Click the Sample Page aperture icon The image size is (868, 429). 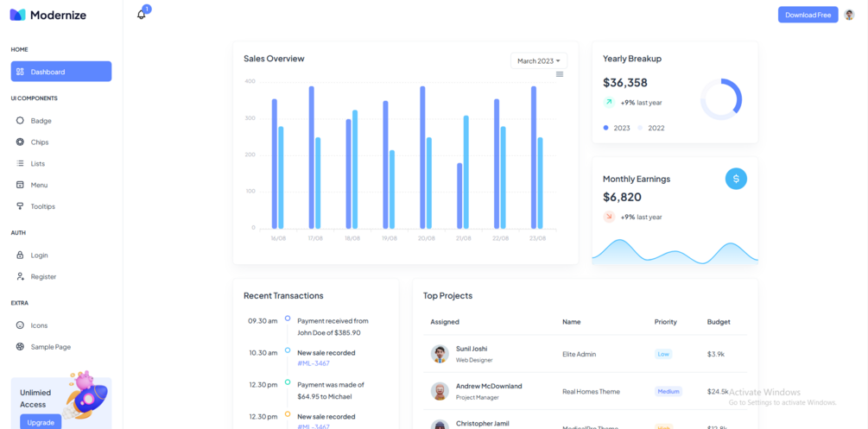click(20, 346)
